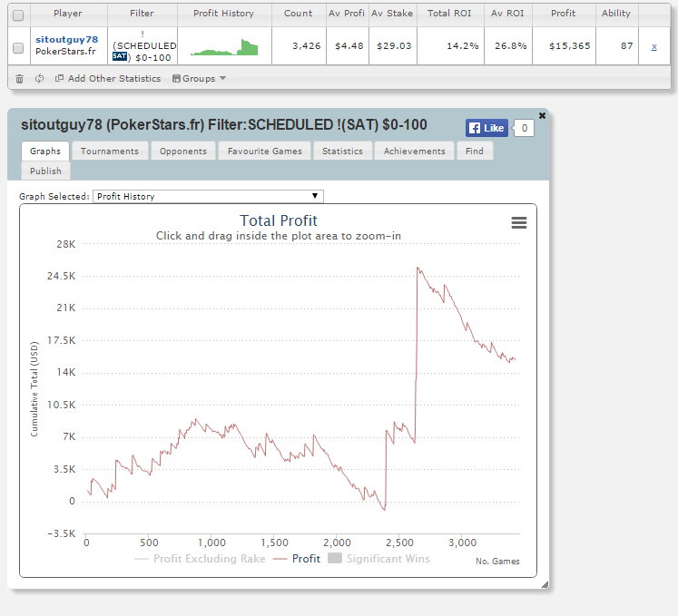Click the green profit history sparkline
Screen dimensions: 678x616
(x=224, y=47)
